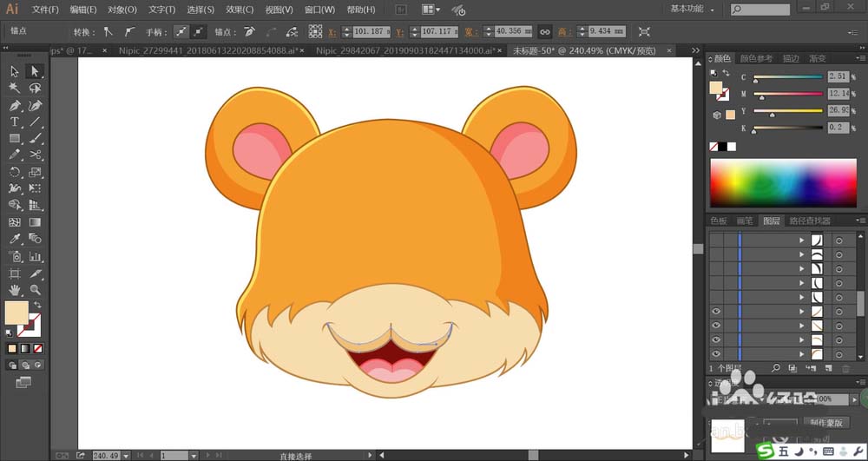
Task: Choose the Rectangle shape tool
Action: [x=15, y=139]
